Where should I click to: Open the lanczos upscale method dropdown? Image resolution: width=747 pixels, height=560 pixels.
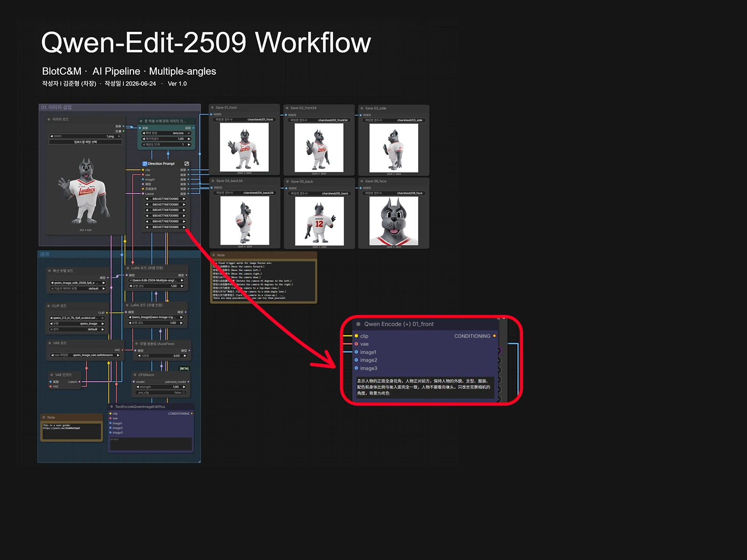(x=167, y=133)
